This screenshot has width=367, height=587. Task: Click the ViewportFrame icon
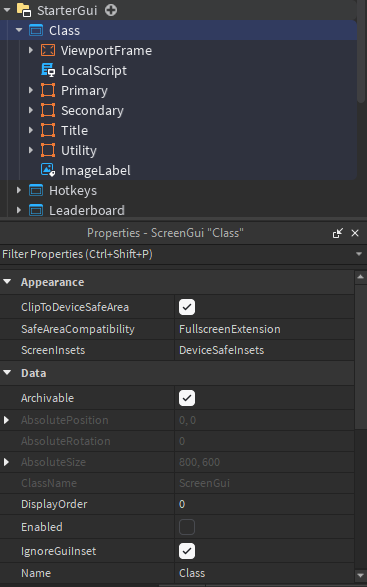tap(48, 50)
